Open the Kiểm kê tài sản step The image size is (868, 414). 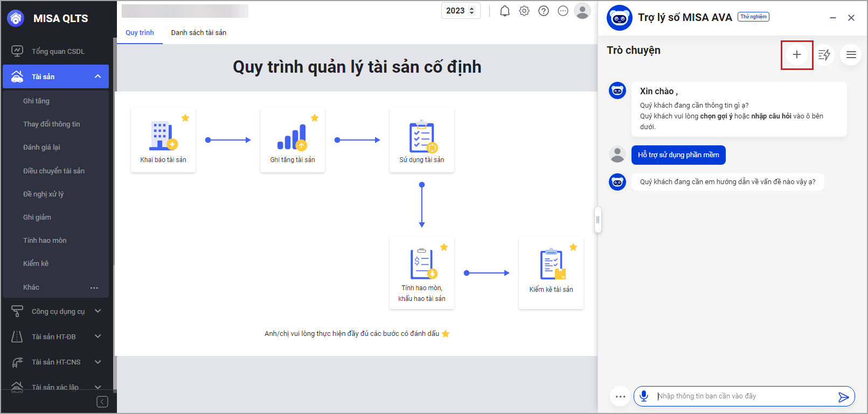click(x=551, y=273)
